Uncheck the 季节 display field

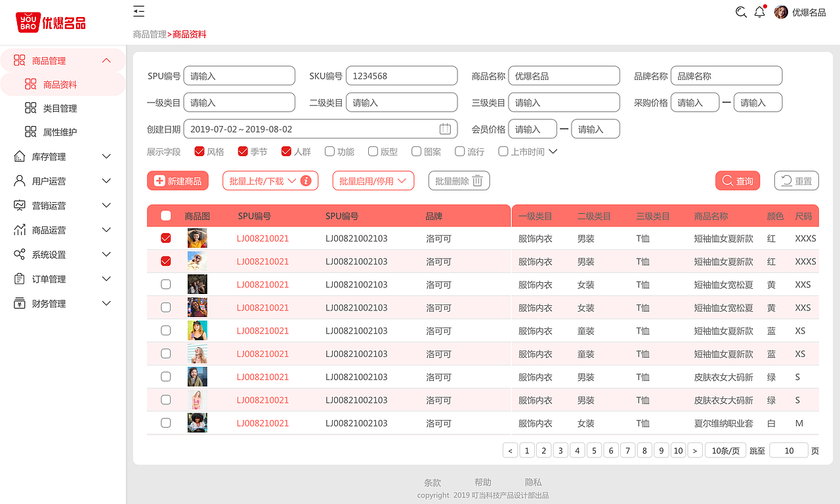coord(243,151)
